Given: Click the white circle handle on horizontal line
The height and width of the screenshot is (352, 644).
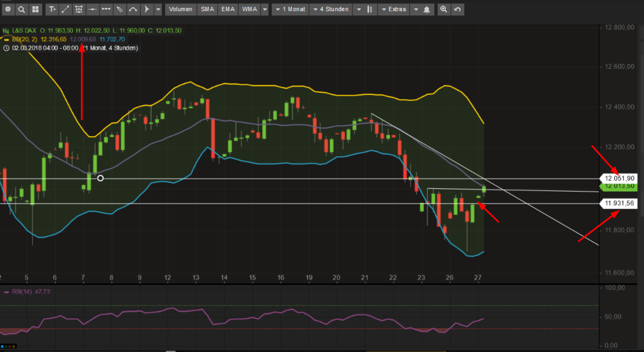Looking at the screenshot, I should (x=101, y=178).
